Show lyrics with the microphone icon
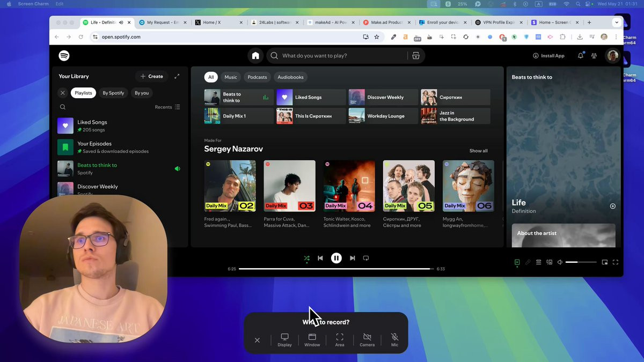The image size is (644, 362). coord(528,262)
